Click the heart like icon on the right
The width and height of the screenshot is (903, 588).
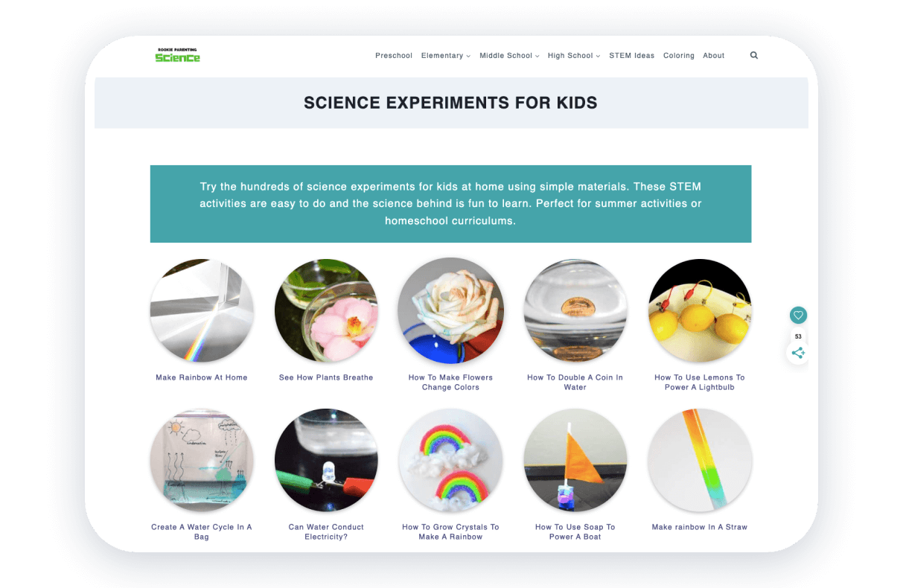[x=798, y=315]
